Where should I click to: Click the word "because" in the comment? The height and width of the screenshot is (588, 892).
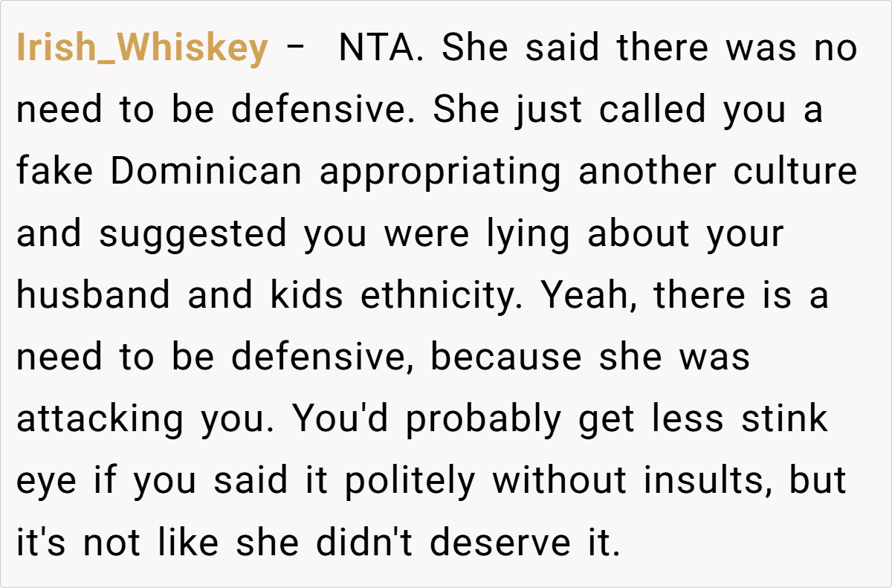pyautogui.click(x=505, y=357)
